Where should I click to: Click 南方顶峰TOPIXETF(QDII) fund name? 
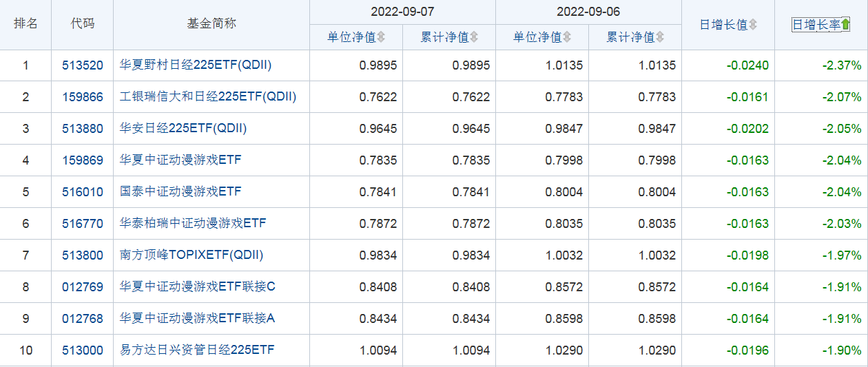[192, 255]
